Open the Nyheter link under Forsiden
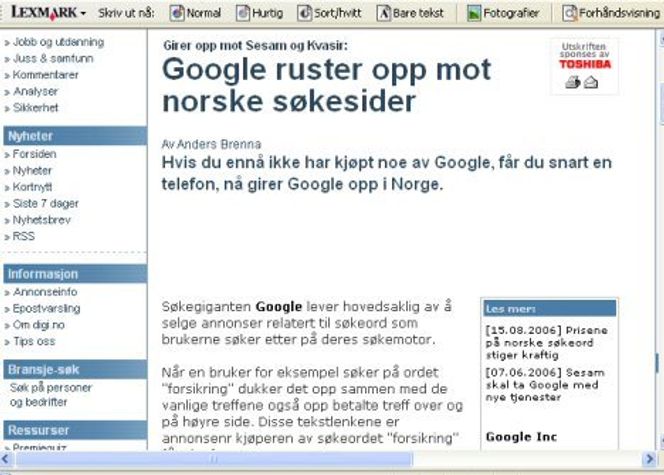This screenshot has height=475, width=664. (x=32, y=171)
